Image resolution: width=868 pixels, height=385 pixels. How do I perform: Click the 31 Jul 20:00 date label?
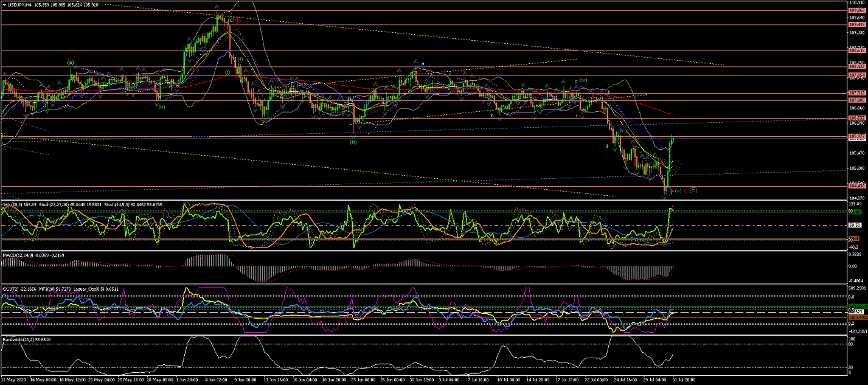[x=682, y=380]
